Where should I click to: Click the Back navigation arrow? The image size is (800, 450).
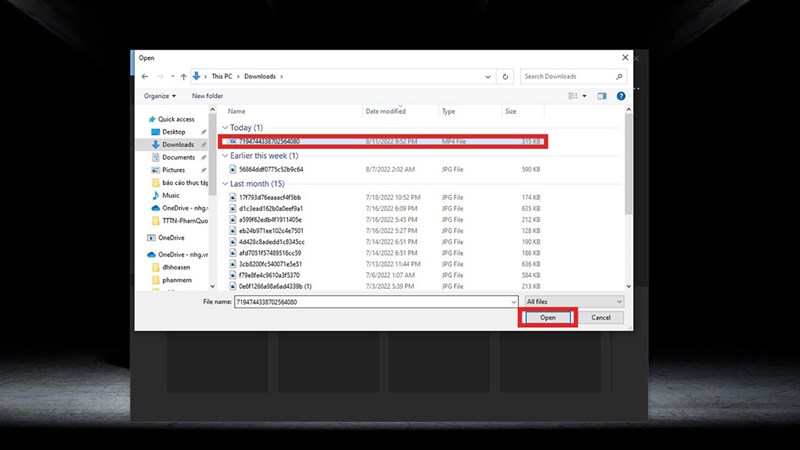[x=143, y=76]
